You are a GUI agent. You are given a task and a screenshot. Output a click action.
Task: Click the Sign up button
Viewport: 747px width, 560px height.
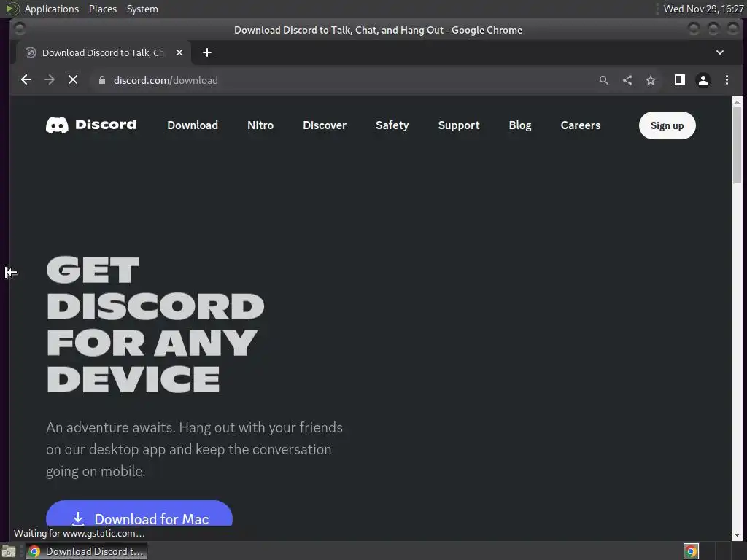pos(667,125)
